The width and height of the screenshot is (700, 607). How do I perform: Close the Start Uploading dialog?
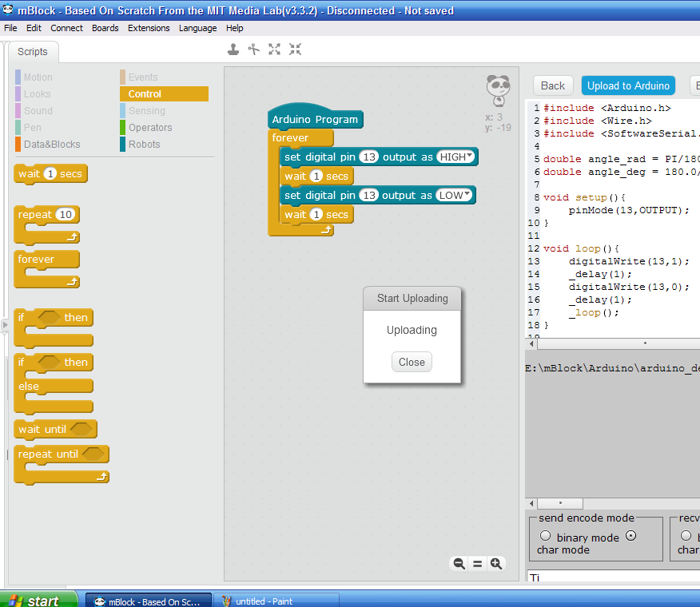(x=412, y=362)
